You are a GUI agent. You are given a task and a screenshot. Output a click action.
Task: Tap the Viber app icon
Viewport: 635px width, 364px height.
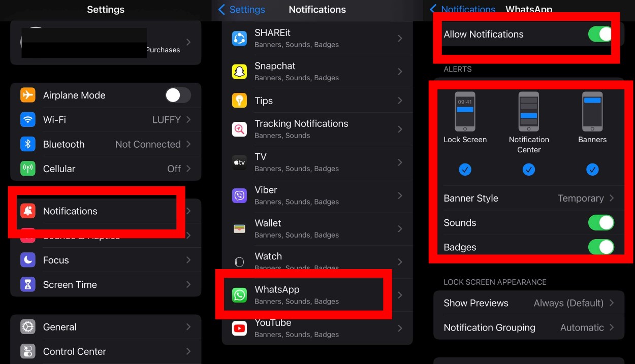point(239,195)
